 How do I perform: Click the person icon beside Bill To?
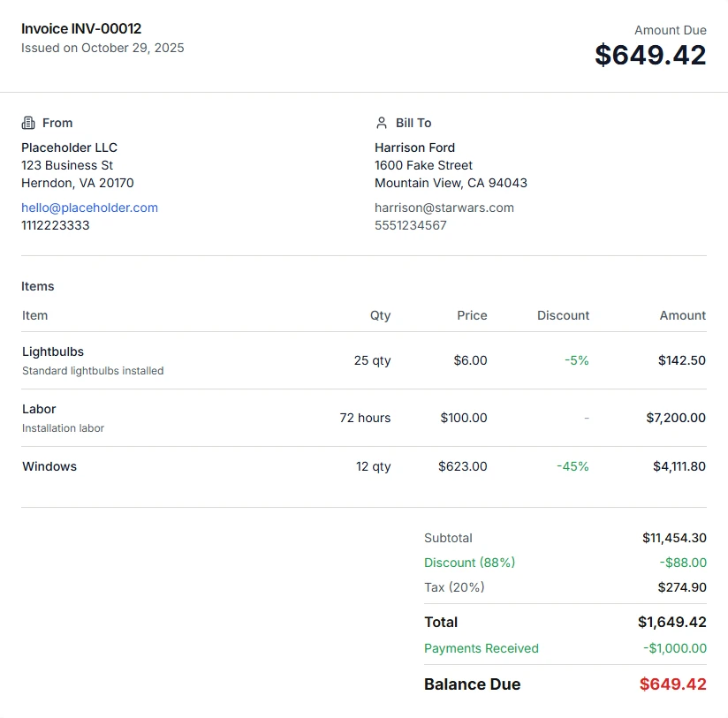pos(382,123)
